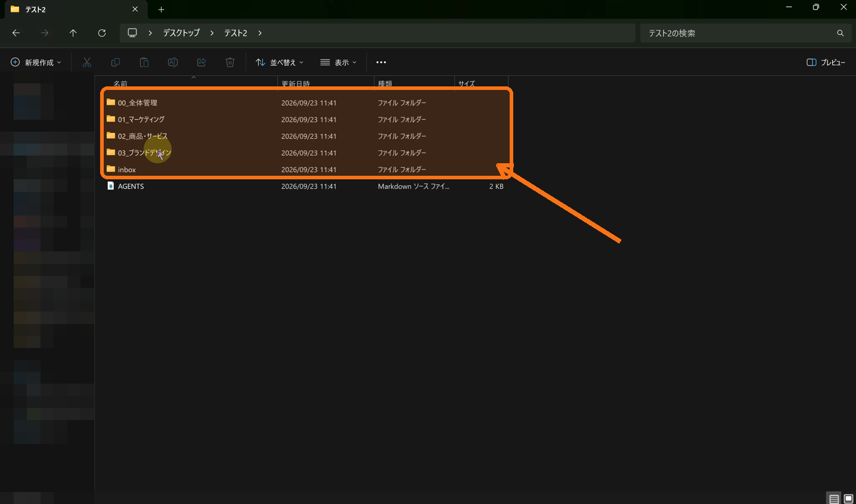Click the Paste clipboard icon
The image size is (856, 504).
[144, 62]
